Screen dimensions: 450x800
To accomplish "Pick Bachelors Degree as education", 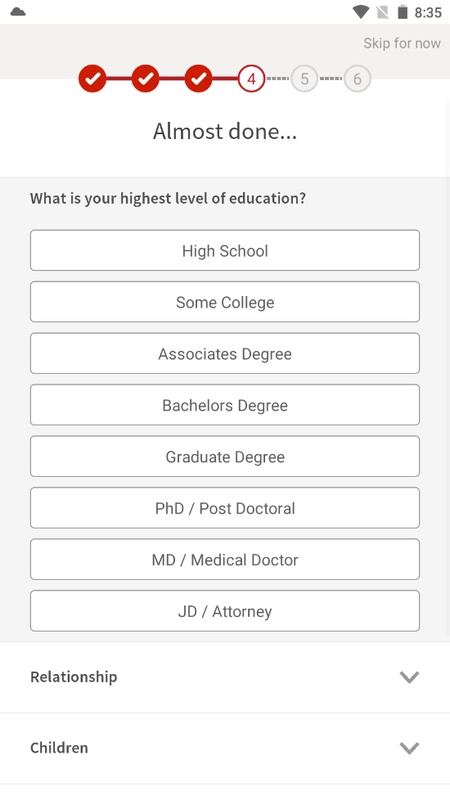I will click(x=225, y=405).
